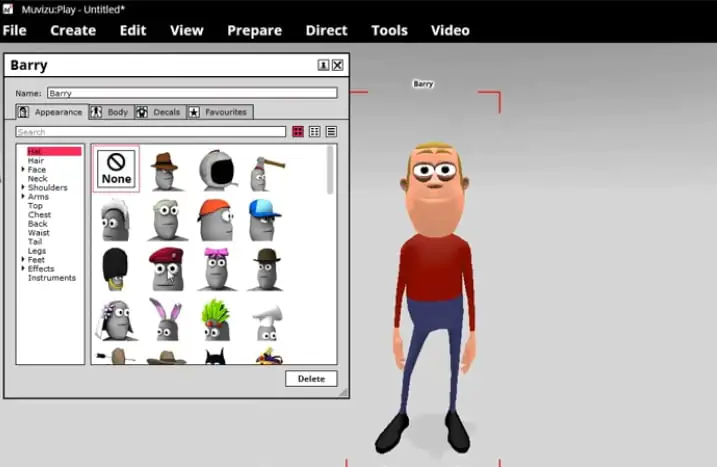This screenshot has height=467, width=717.
Task: Click the Delete button
Action: pyautogui.click(x=311, y=379)
